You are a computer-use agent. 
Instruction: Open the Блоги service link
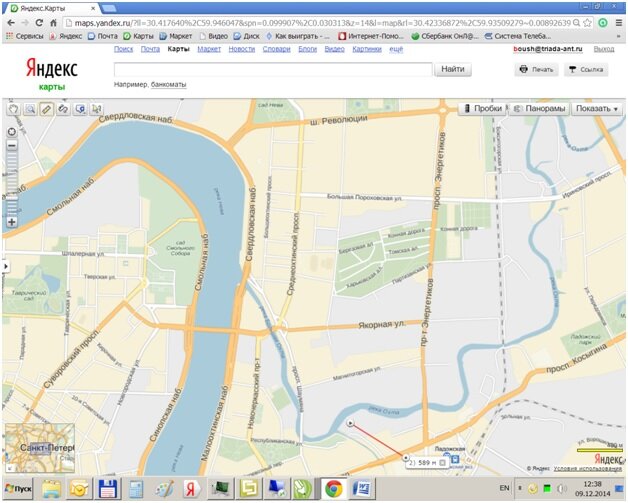pyautogui.click(x=308, y=49)
